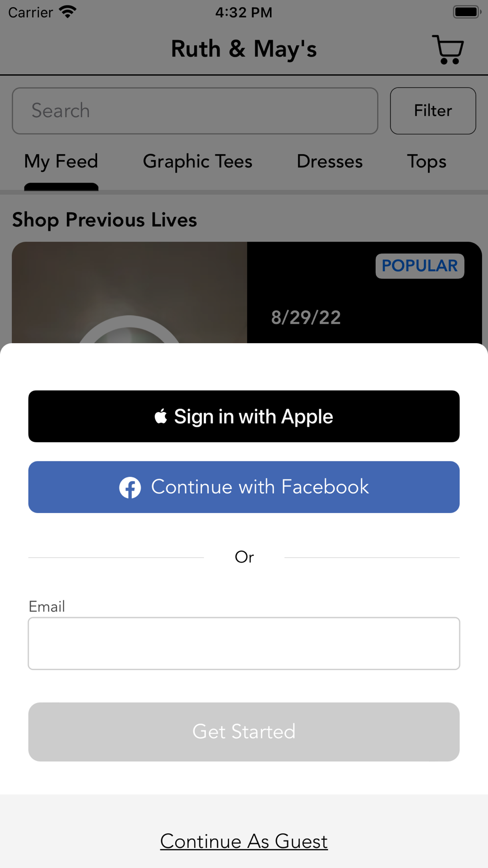Image resolution: width=488 pixels, height=868 pixels.
Task: Switch to the Graphic Tees tab
Action: pyautogui.click(x=198, y=162)
